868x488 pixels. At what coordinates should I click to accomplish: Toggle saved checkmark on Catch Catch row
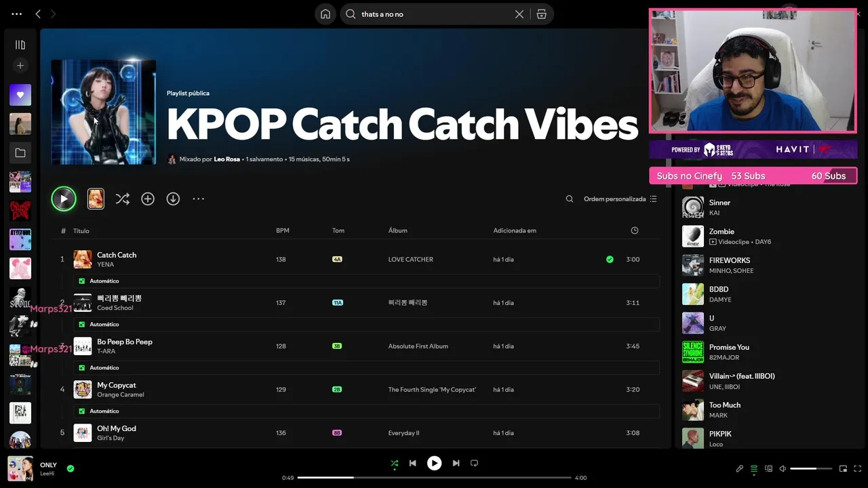pos(610,259)
